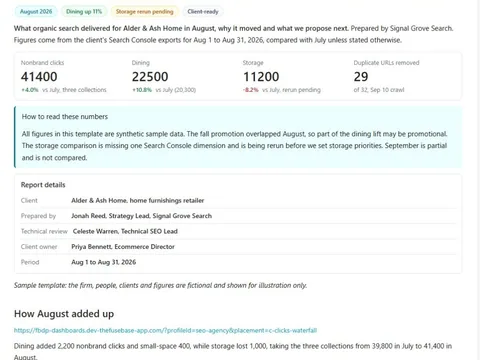Select Duplicate URLs removed value 29
The width and height of the screenshot is (480, 360).
coord(361,77)
